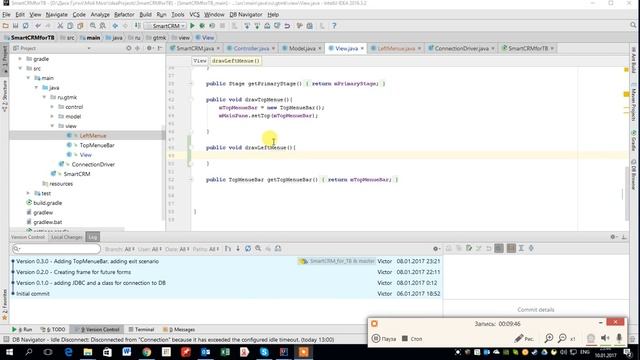Switch to Local Changes tab
The image size is (640, 360).
pyautogui.click(x=67, y=237)
